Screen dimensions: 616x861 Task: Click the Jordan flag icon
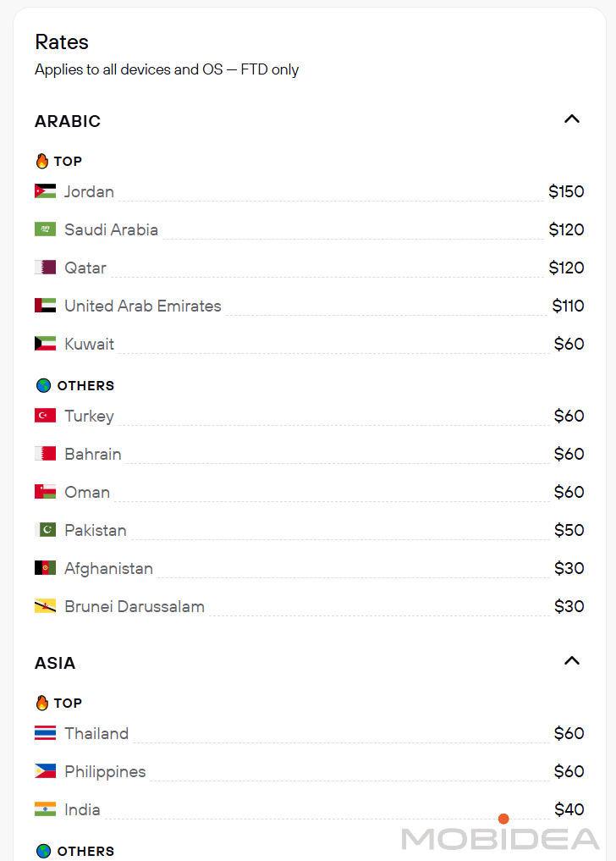coord(45,191)
